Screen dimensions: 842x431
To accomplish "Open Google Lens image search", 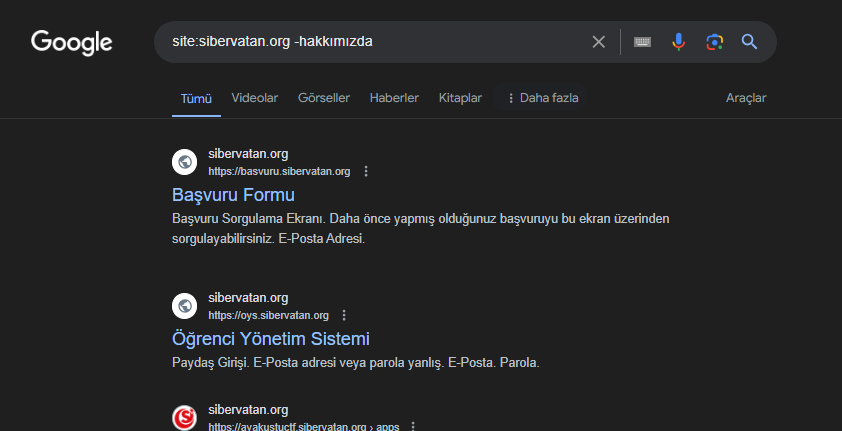I will click(x=714, y=42).
